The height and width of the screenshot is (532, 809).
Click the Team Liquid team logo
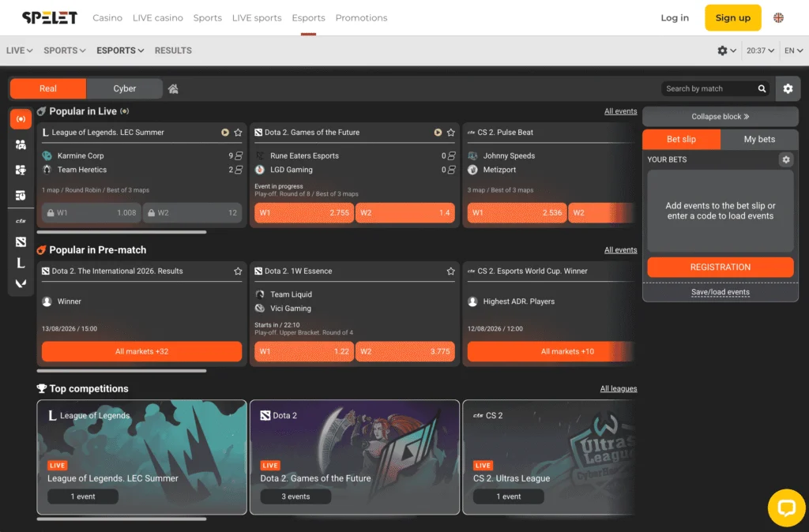259,294
